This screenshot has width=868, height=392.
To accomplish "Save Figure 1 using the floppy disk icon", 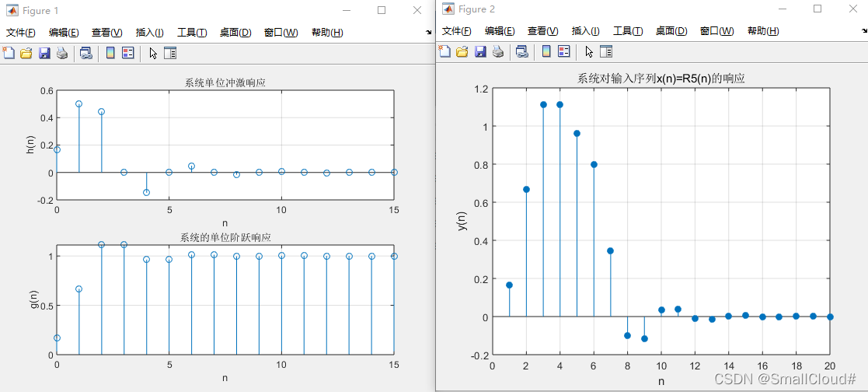I will 44,53.
